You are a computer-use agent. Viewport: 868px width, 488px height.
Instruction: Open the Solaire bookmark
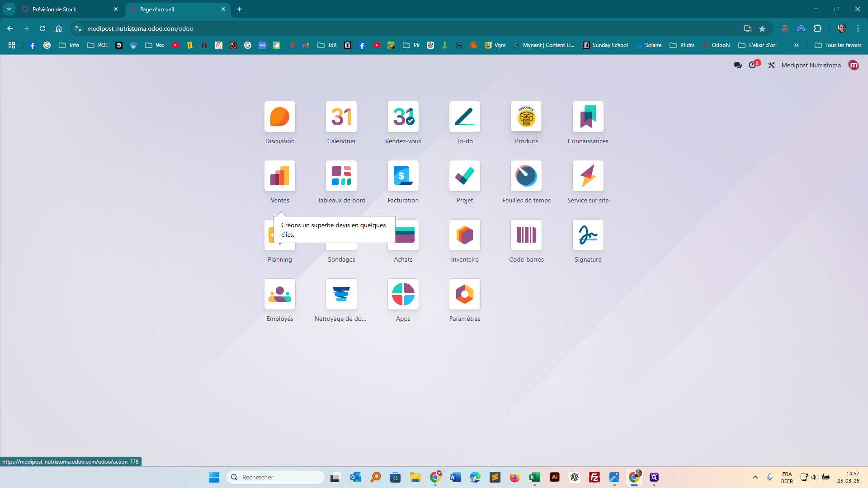(x=649, y=45)
